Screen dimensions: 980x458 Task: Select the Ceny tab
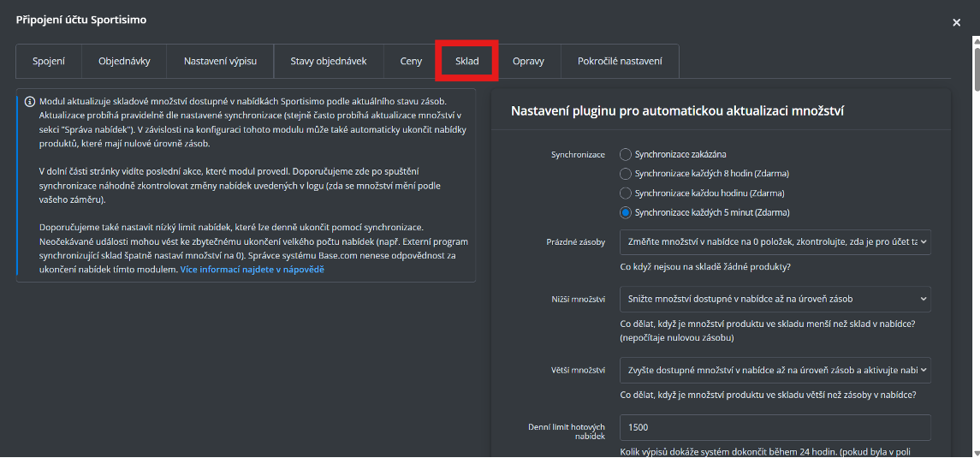coord(411,62)
